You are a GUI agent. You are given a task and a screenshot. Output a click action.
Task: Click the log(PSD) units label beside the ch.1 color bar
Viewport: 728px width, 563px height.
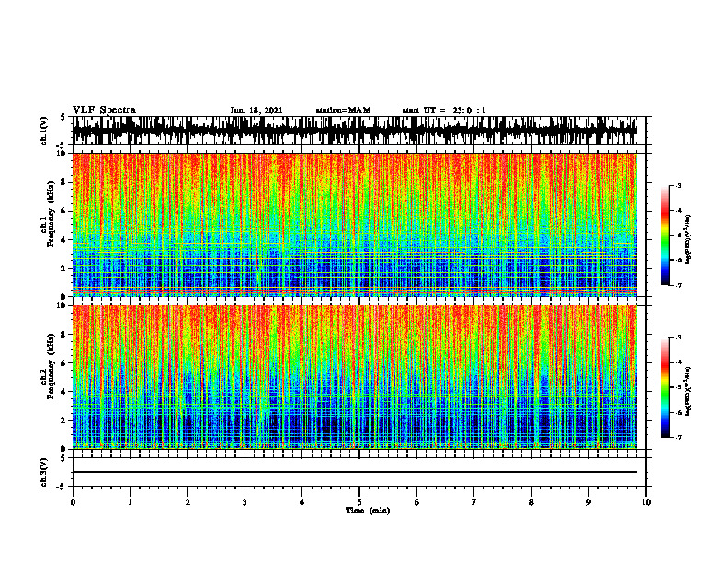point(688,240)
